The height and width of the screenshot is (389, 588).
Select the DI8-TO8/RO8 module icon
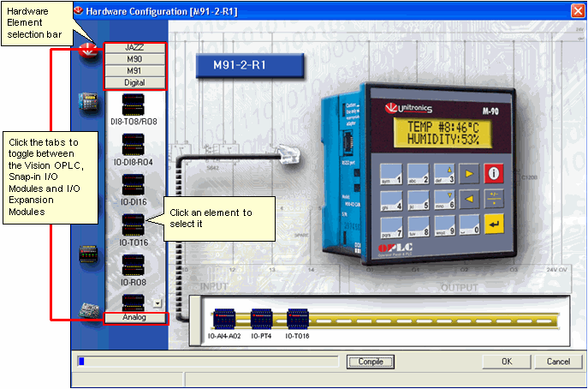click(134, 105)
